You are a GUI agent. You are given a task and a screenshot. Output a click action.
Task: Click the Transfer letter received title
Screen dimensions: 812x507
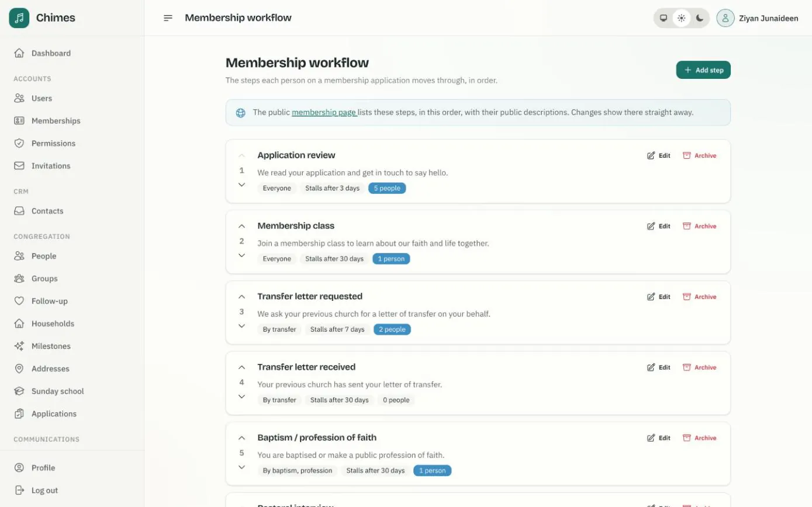coord(306,367)
